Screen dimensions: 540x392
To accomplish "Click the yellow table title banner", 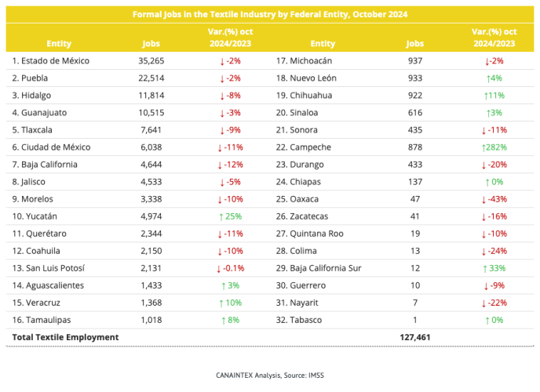I will point(270,14).
